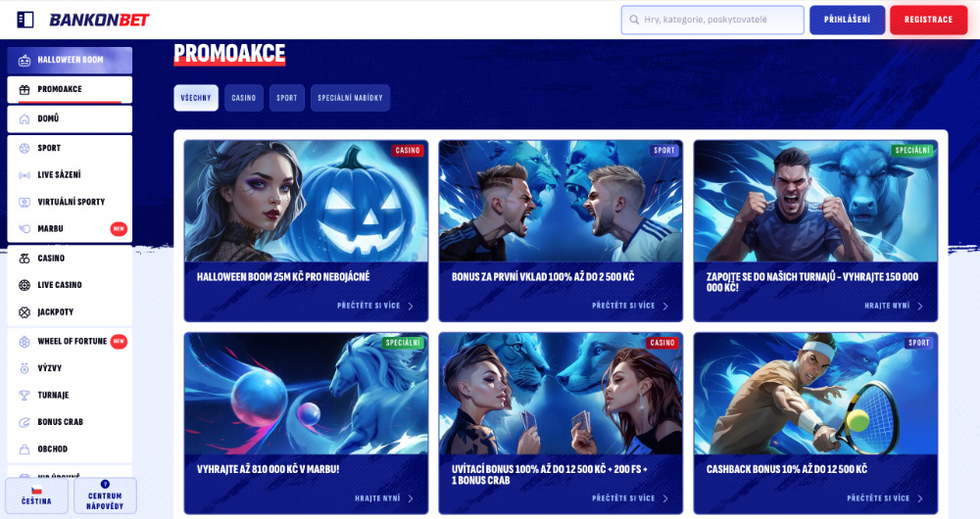Click the Halloween Boom pumpkin icon

[x=24, y=60]
